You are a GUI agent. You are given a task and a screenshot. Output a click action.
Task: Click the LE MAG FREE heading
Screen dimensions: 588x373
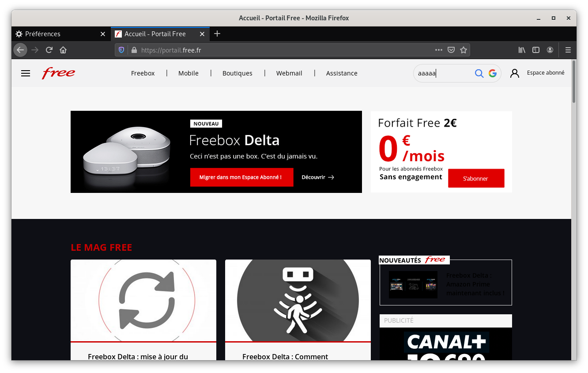pyautogui.click(x=102, y=247)
